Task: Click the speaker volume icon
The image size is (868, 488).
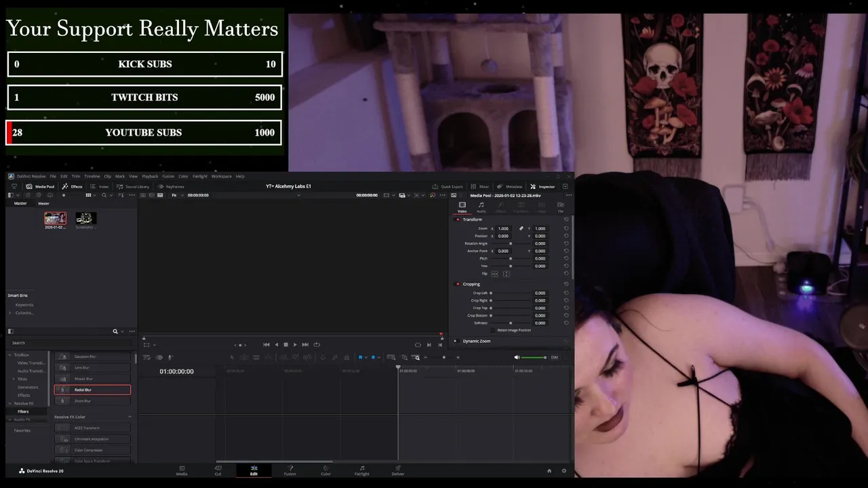Action: click(517, 357)
